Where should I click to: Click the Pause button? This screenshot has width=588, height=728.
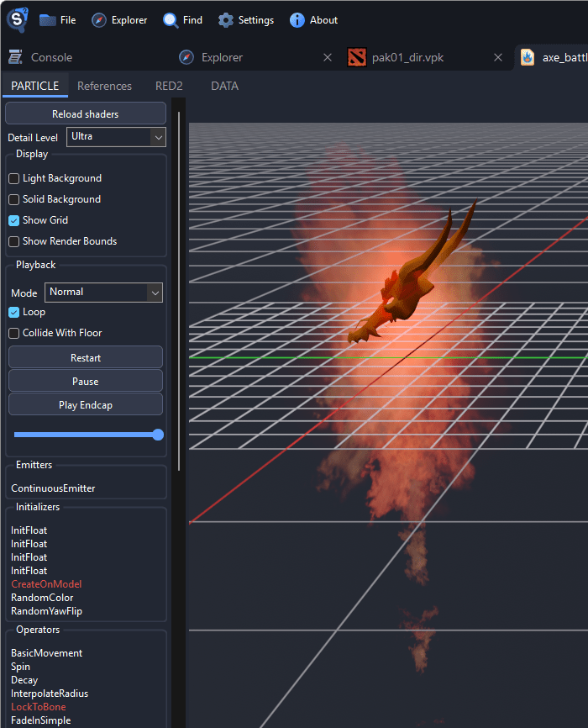[86, 381]
